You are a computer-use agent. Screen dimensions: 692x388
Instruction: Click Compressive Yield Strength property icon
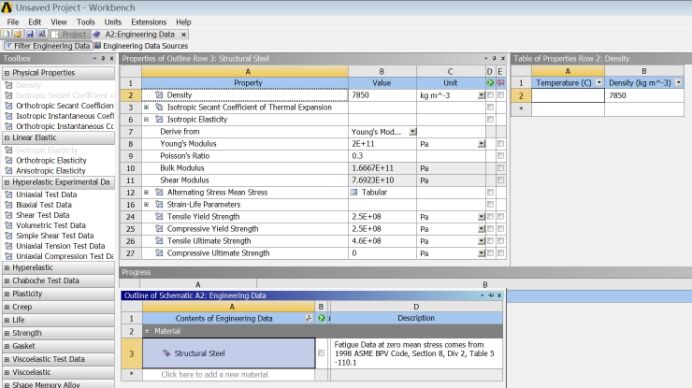coord(159,229)
